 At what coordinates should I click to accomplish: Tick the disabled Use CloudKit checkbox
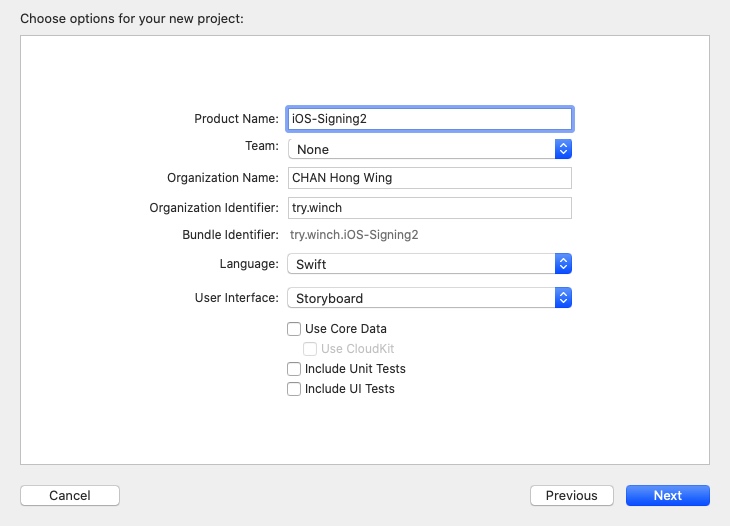pos(310,349)
